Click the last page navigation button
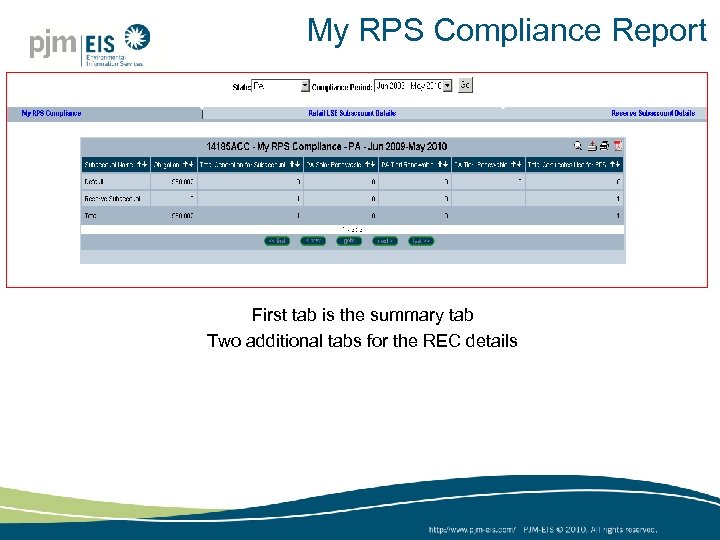 tap(421, 241)
